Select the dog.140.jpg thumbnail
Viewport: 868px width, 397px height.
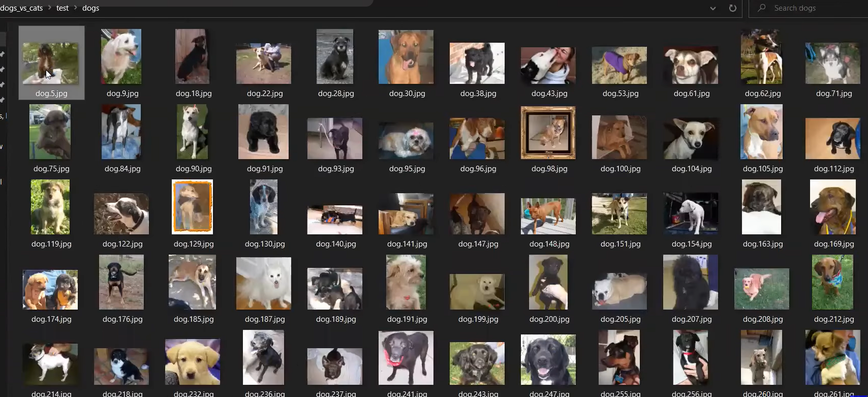click(x=335, y=220)
